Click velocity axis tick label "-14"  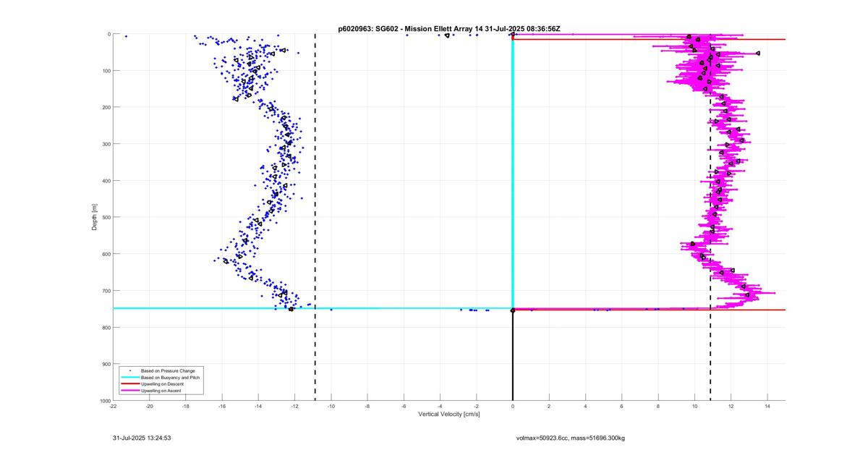[258, 406]
